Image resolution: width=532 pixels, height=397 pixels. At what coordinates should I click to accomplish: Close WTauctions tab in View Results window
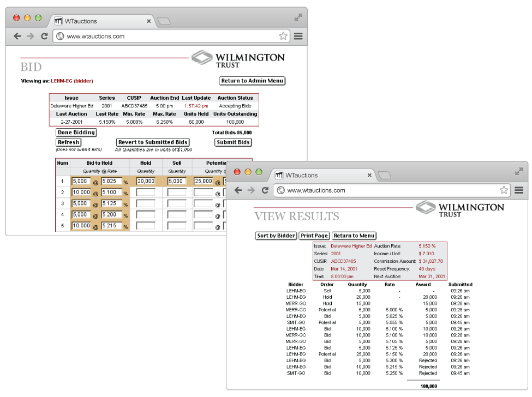pos(369,175)
